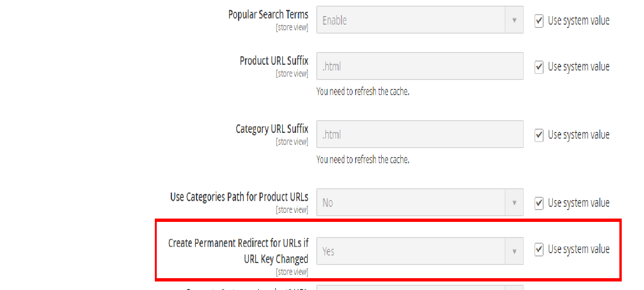Screen dimensions: 644x290
Task: Click Use system value text beside Create Permanent Redirect
Action: pyautogui.click(x=578, y=249)
